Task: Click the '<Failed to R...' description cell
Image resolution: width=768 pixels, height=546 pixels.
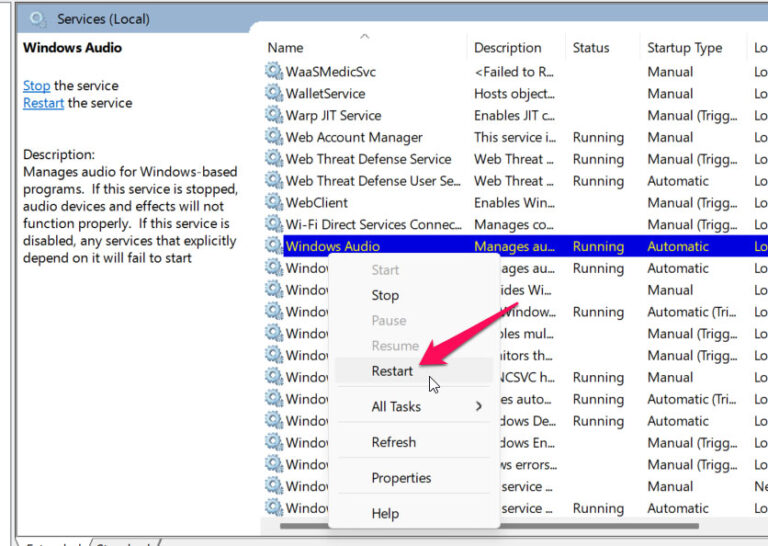Action: point(514,72)
